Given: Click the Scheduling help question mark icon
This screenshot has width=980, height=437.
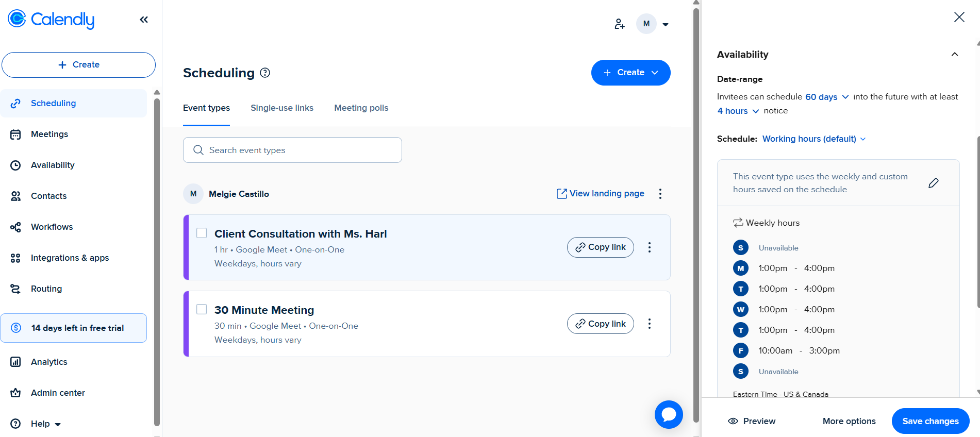Looking at the screenshot, I should pyautogui.click(x=265, y=73).
